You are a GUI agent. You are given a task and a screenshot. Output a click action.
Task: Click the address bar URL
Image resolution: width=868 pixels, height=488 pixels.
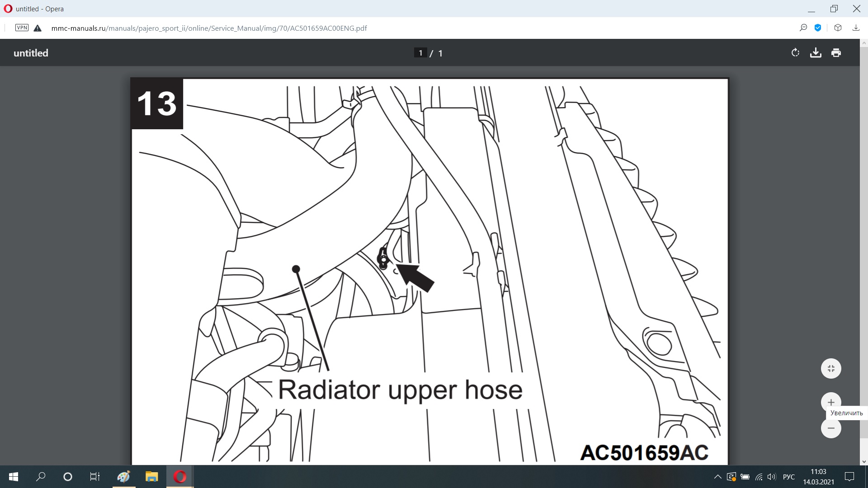pos(209,28)
